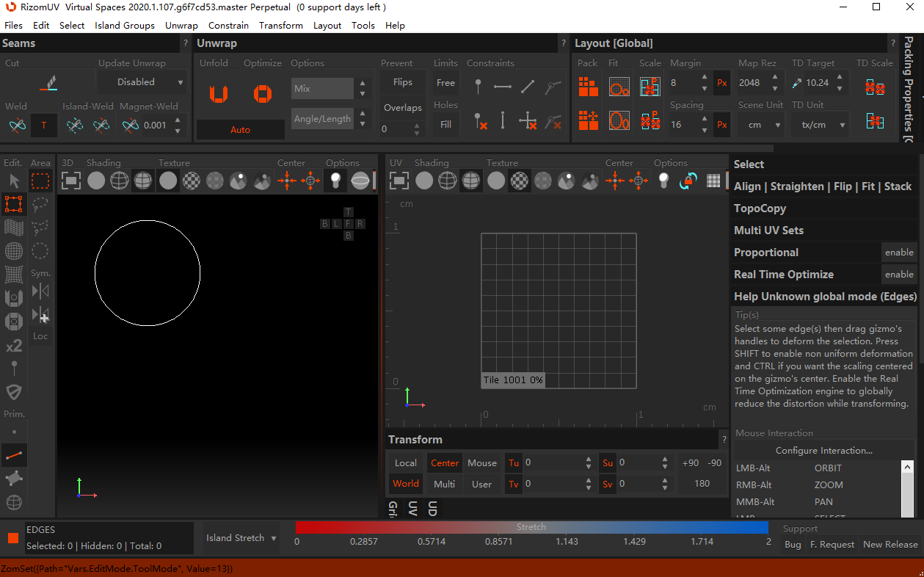Open the Island Stretch dropdown

(x=241, y=538)
